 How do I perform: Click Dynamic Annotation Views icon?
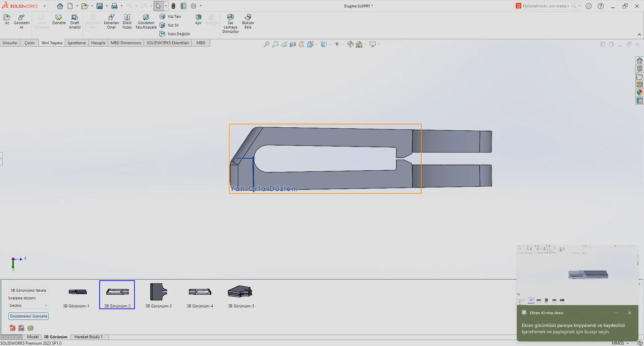(301, 44)
